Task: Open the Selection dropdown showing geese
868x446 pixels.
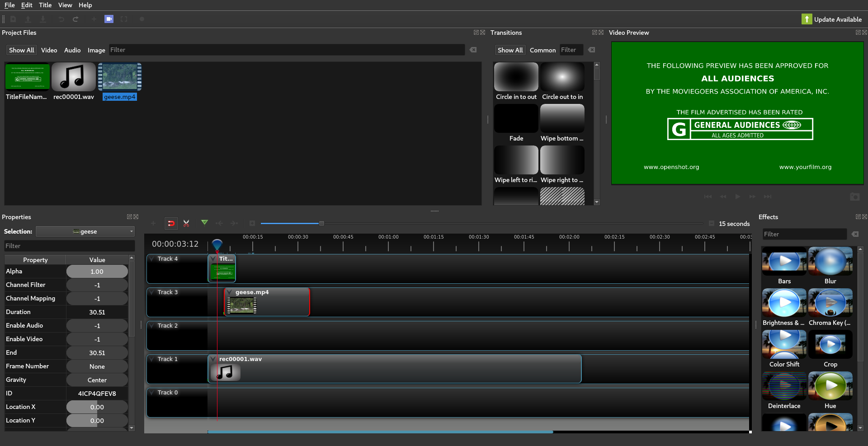Action: 85,231
